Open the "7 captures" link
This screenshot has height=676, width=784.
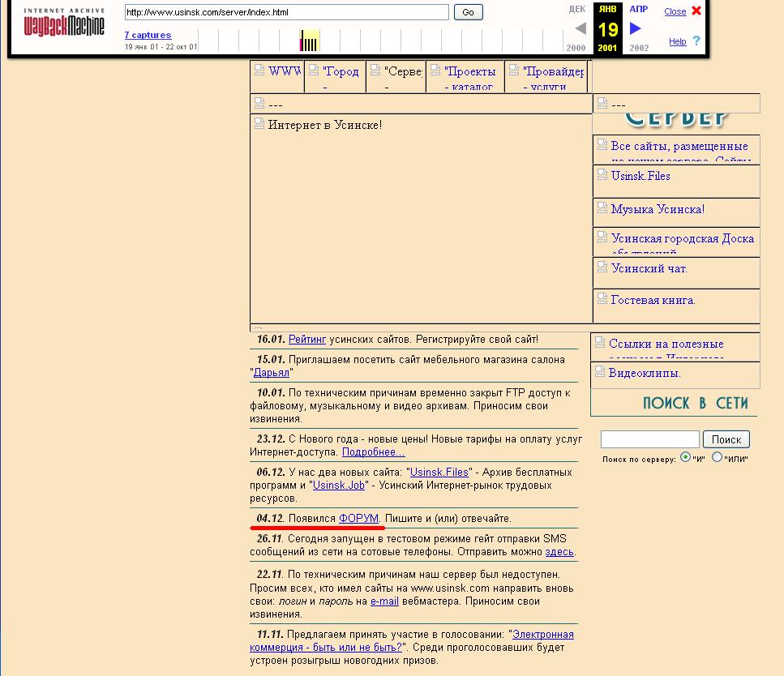[148, 35]
